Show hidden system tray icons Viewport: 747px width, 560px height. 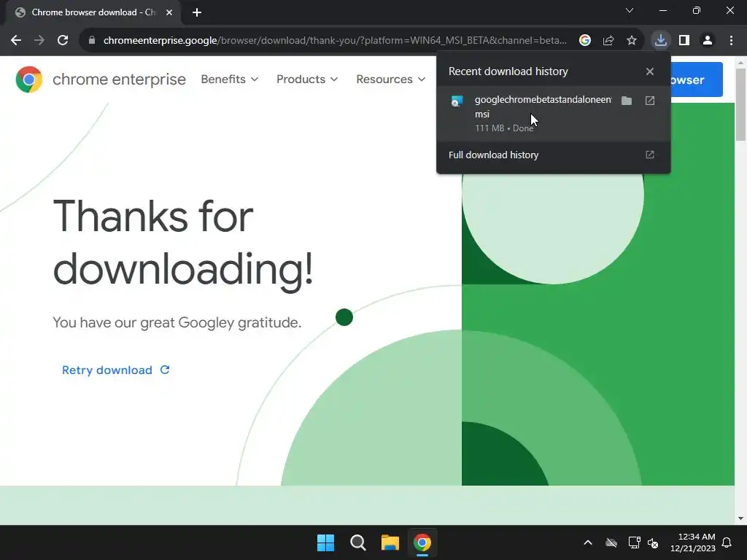click(588, 542)
